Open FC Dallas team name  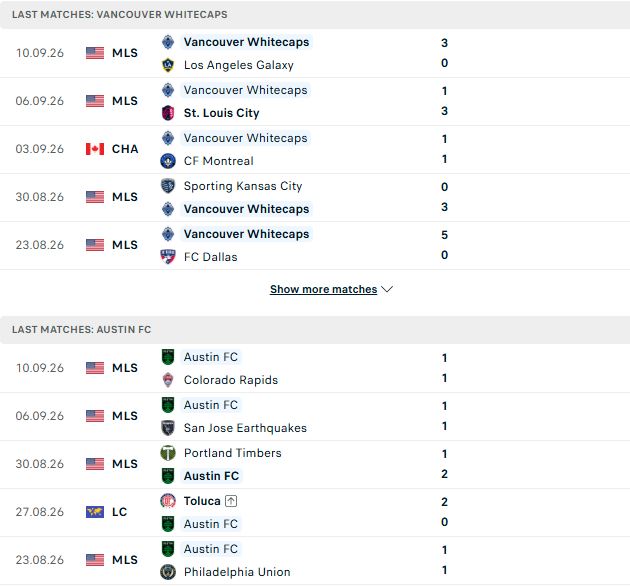pyautogui.click(x=211, y=257)
